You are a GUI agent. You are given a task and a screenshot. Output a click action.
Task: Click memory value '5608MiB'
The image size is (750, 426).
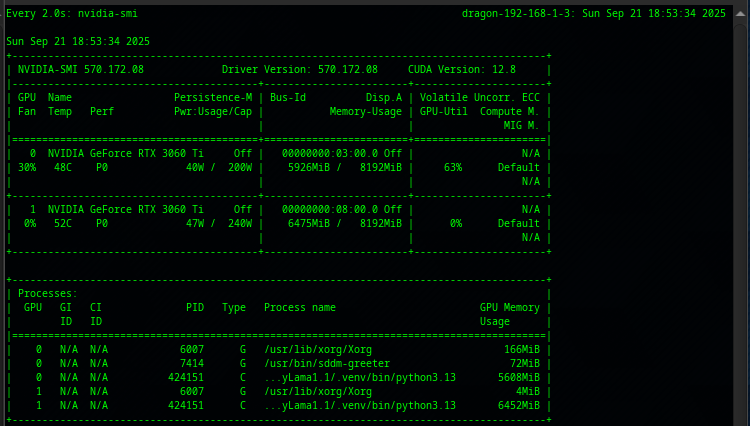tap(519, 377)
